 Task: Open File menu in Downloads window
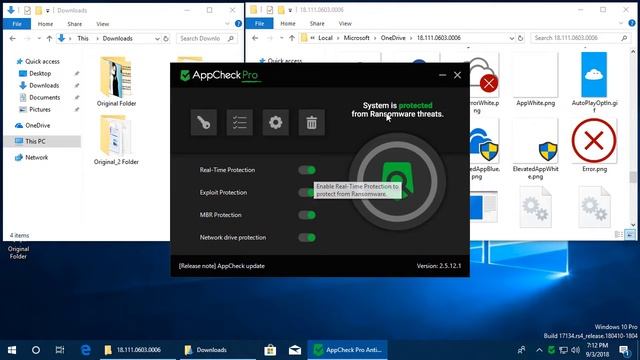tap(17, 24)
